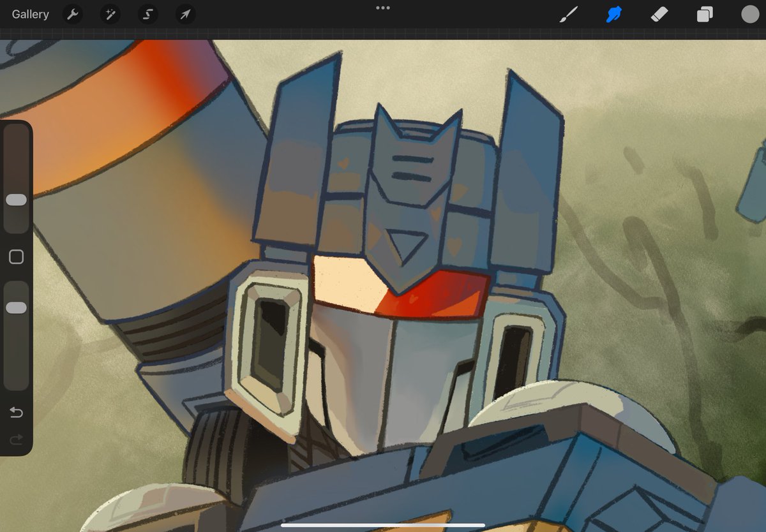The height and width of the screenshot is (532, 766).
Task: Open the canvas options via the three-dot ellipsis
Action: 382,9
